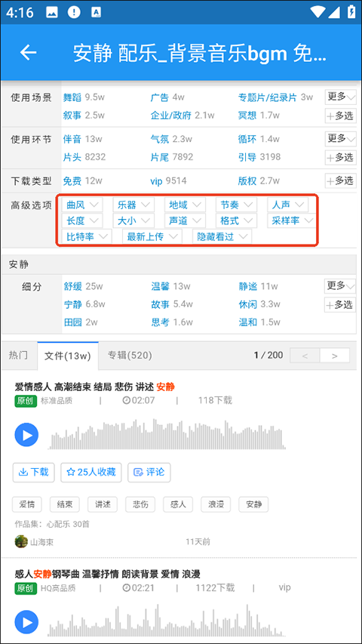
Task: Switch to the 专辑(520) tab
Action: tap(130, 356)
